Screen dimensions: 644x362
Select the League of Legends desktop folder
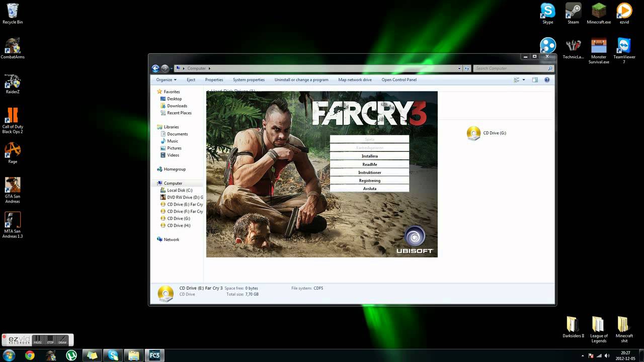599,329
